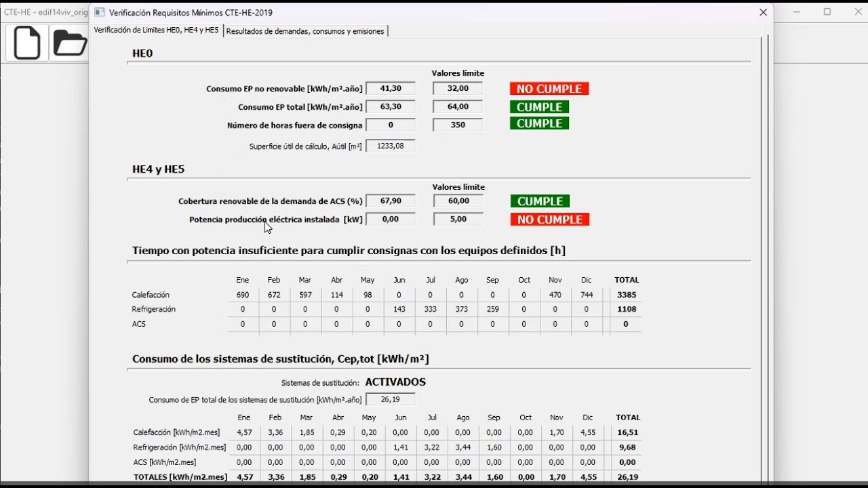Click Cobertura renovable ACS value 67,90
868x488 pixels.
pos(391,201)
